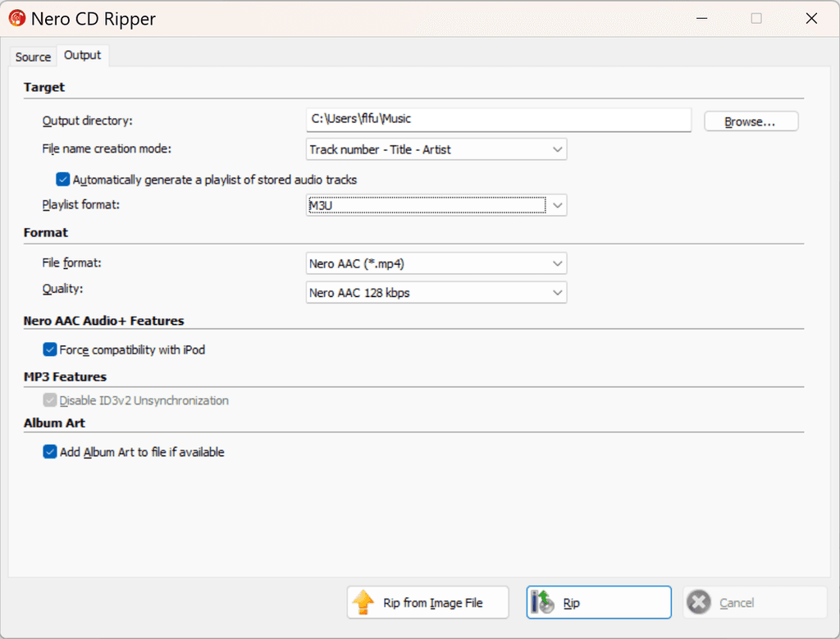Screen dimensions: 840x639
Task: Click the output directory path field
Action: tap(498, 120)
